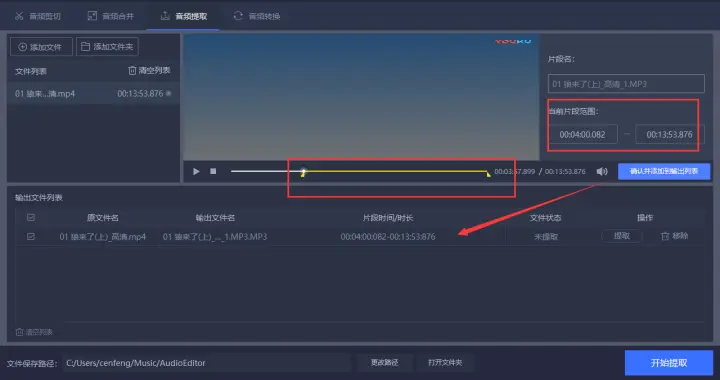This screenshot has width=720, height=380.
Task: Click the 文件状态 column header
Action: [x=546, y=218]
